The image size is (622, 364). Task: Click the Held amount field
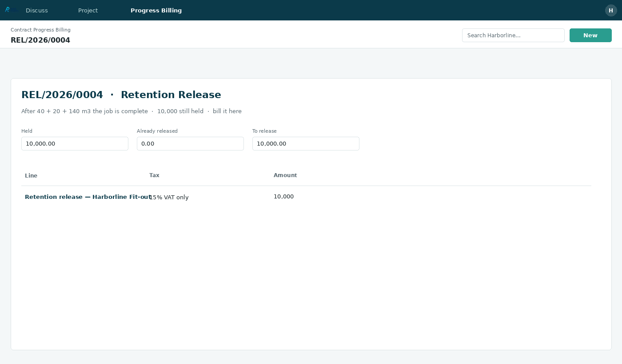click(x=75, y=143)
